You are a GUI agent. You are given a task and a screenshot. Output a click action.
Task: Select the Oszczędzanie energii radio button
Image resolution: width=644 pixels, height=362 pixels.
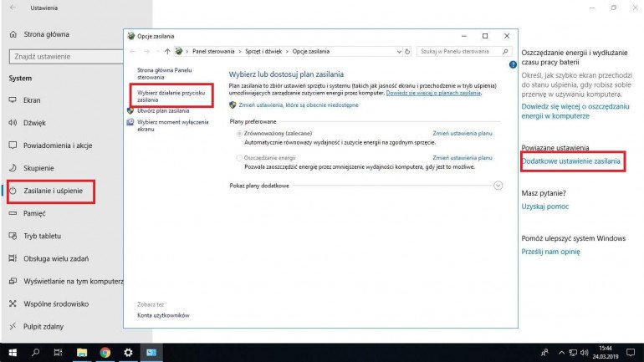[x=239, y=158]
